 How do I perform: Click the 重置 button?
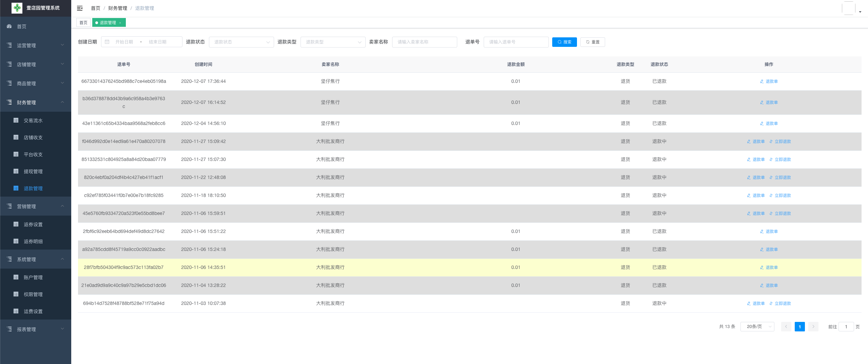[x=593, y=42]
